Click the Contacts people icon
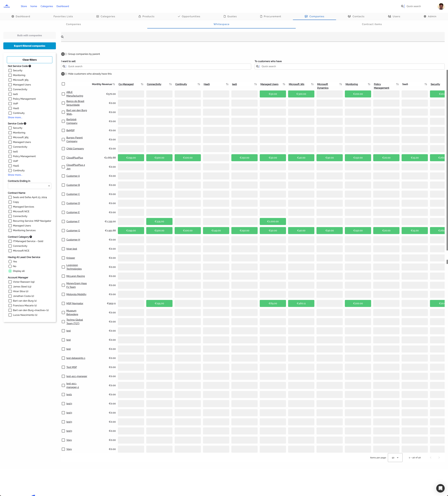This screenshot has height=496, width=448. [349, 16]
